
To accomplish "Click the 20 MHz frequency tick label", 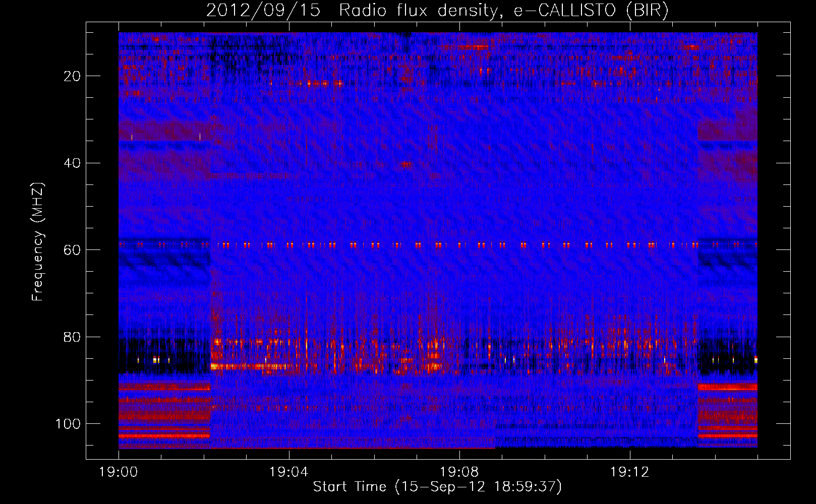I will click(x=72, y=76).
